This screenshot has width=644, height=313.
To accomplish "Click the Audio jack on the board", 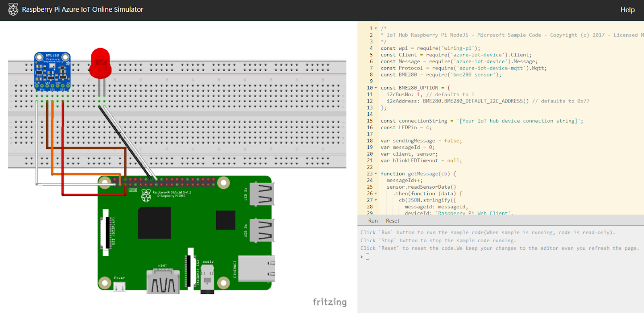I will (x=207, y=278).
